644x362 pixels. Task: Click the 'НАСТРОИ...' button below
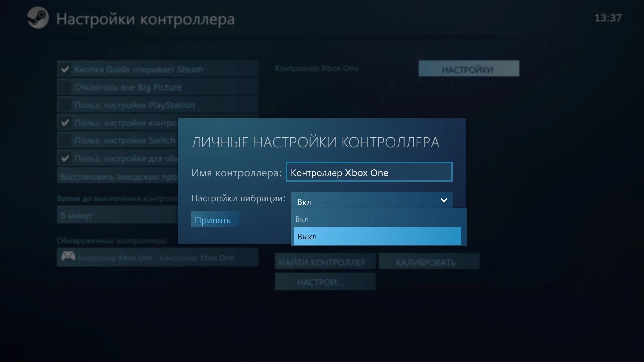pos(325,282)
